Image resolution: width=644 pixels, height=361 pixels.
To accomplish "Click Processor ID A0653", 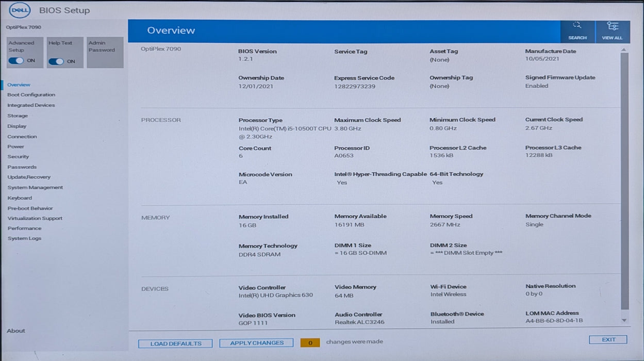I will 344,156.
